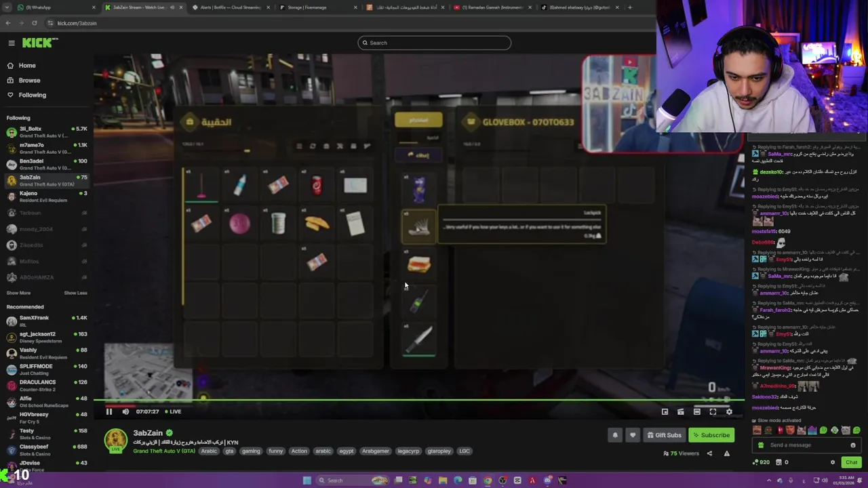Open Ben3adel channel in Following list

point(47,165)
